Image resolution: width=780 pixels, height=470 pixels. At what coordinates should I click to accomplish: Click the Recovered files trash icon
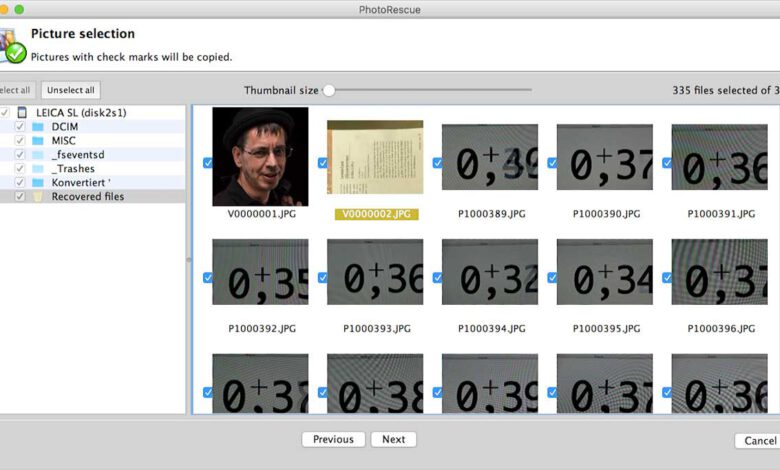point(38,197)
